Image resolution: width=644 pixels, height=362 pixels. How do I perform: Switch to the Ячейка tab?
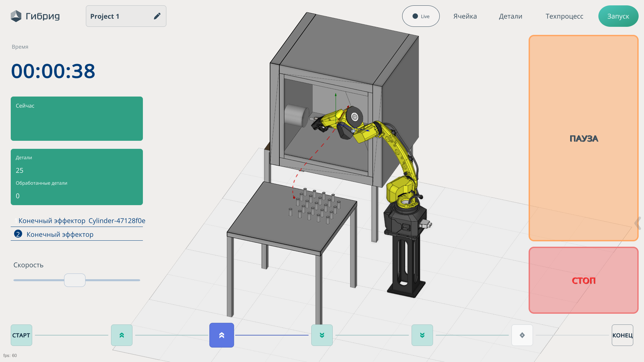[465, 16]
